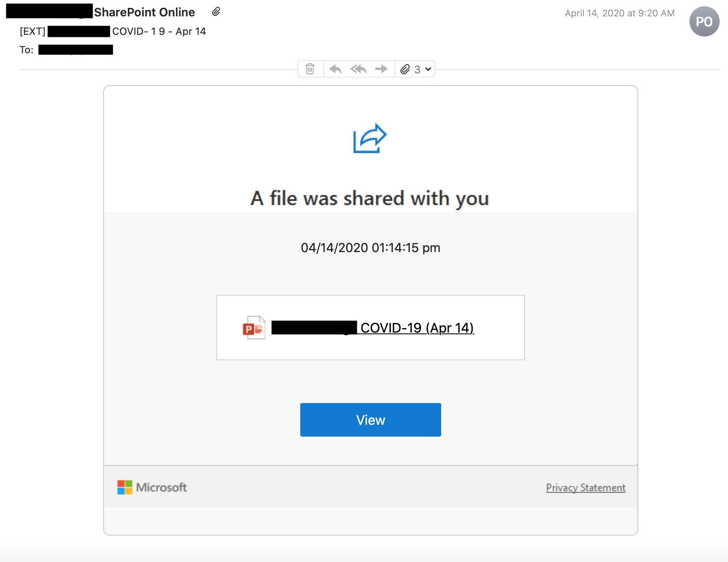Click the subject line COVID- 1 9 - Apr 14
The height and width of the screenshot is (562, 728).
[159, 31]
